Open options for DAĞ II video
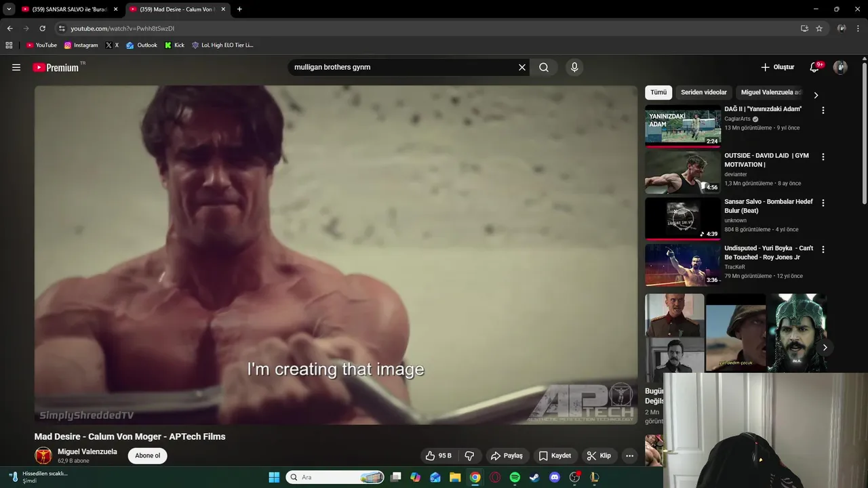The height and width of the screenshot is (488, 868). coord(823,110)
